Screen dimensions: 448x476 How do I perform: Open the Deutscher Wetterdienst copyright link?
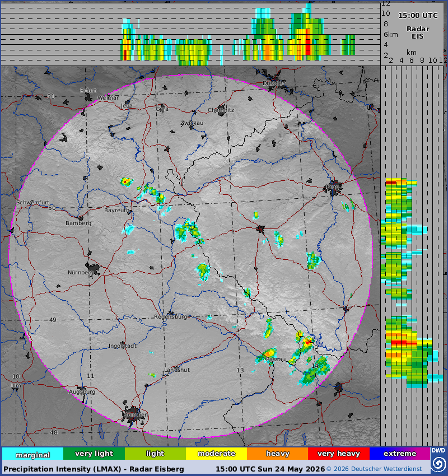[x=374, y=469]
